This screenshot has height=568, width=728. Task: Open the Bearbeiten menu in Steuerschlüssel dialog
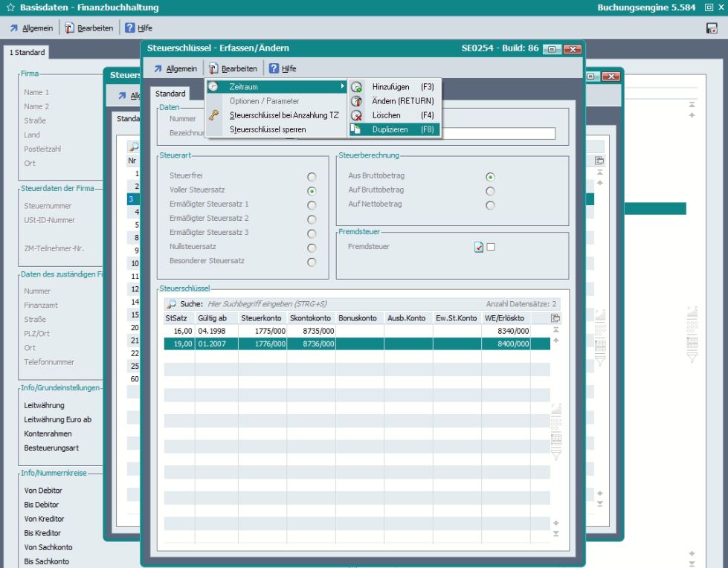point(234,68)
